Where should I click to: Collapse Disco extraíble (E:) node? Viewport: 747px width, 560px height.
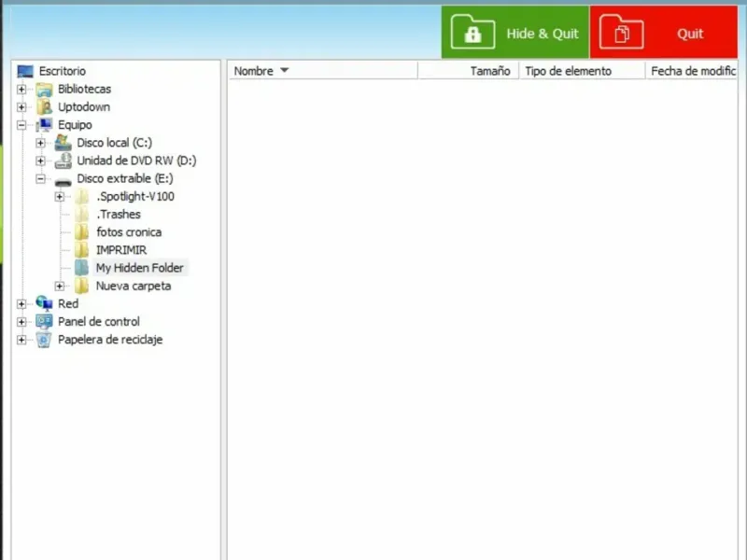[x=40, y=178]
